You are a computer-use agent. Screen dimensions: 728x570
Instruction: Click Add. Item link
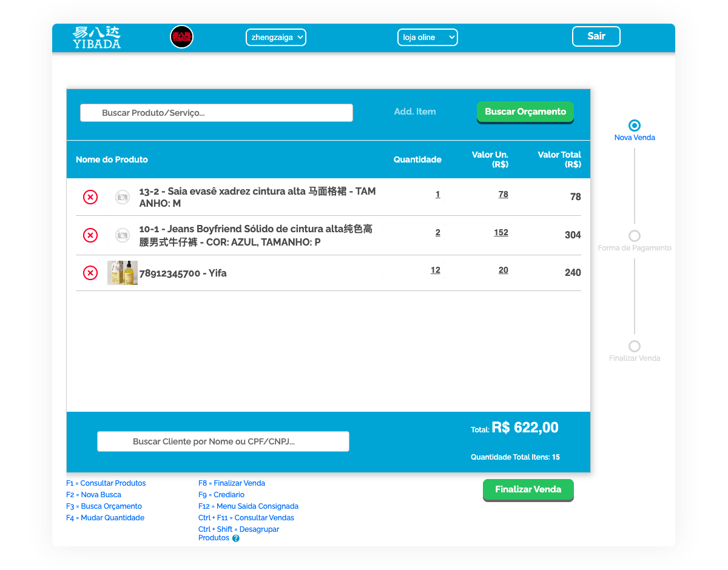point(415,112)
